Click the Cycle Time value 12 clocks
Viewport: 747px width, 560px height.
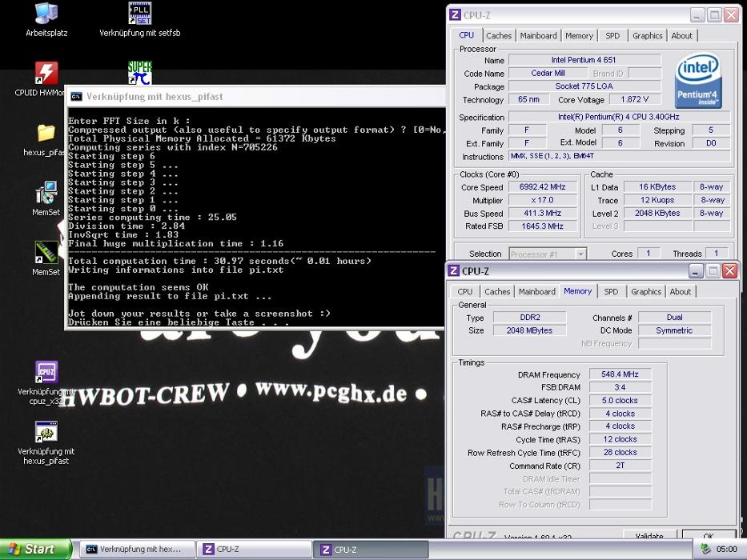point(620,439)
